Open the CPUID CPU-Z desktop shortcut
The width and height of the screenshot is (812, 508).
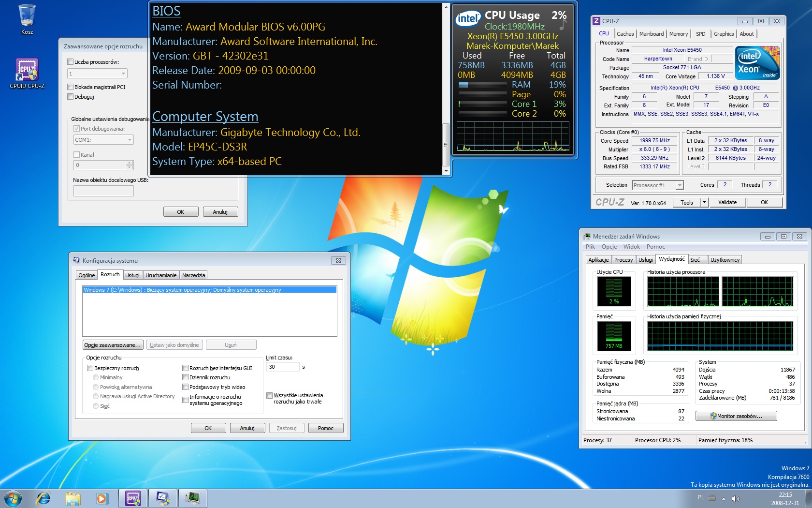[27, 70]
